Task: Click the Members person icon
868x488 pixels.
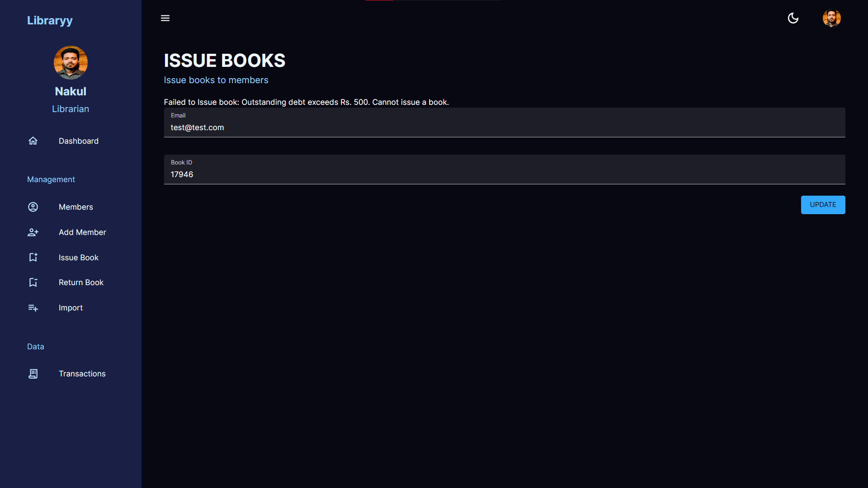Action: point(33,207)
